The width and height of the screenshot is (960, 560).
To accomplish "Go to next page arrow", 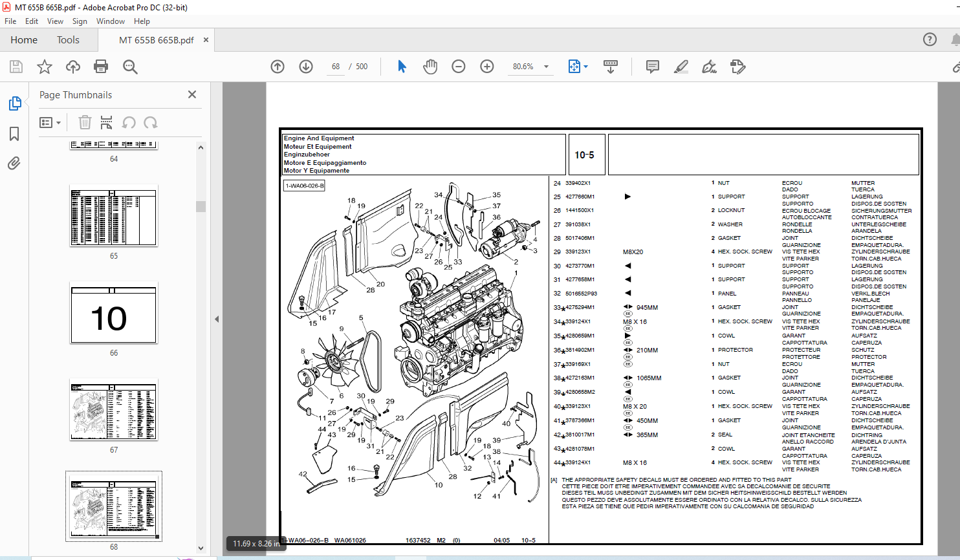I will (x=306, y=67).
